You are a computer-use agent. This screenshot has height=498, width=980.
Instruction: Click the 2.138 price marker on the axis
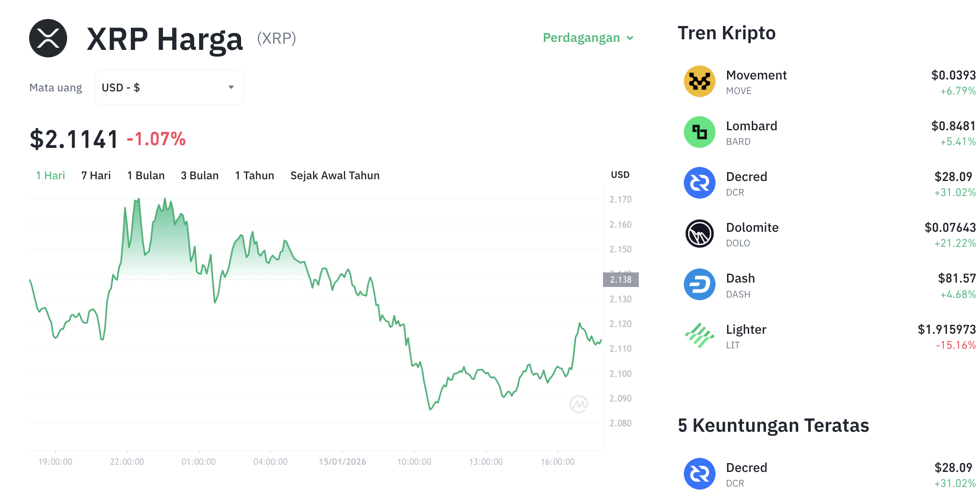(x=621, y=279)
